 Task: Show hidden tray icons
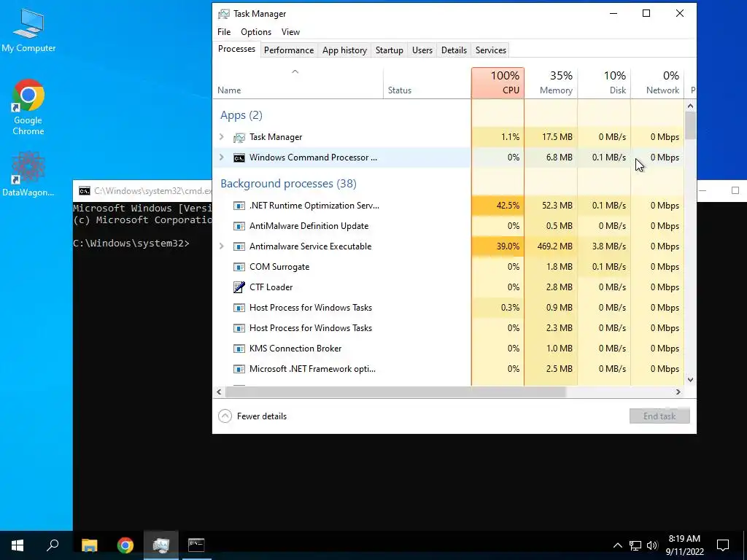tap(617, 545)
